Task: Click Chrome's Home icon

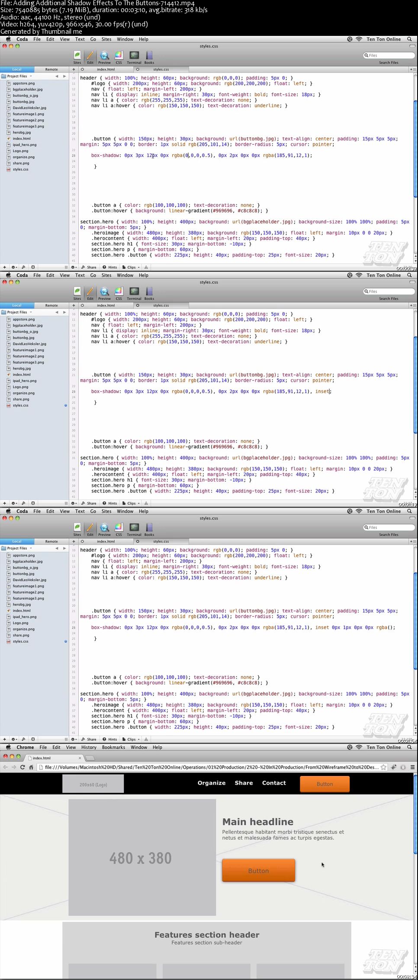Action: (31, 767)
